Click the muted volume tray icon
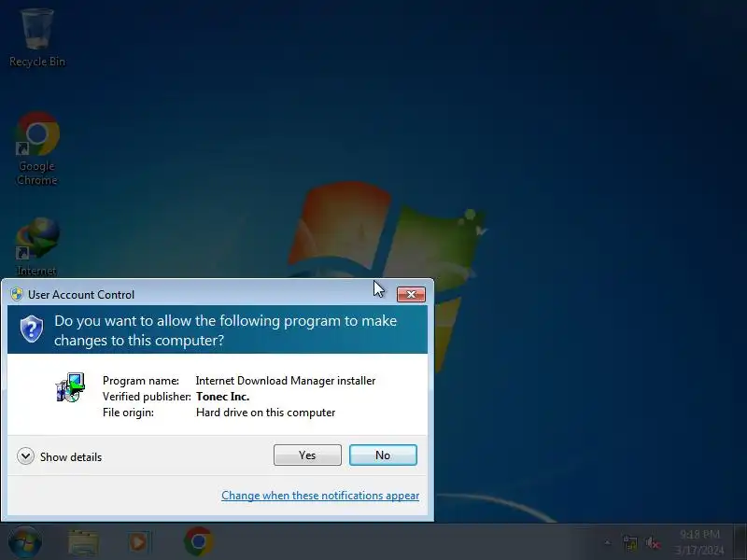 653,542
